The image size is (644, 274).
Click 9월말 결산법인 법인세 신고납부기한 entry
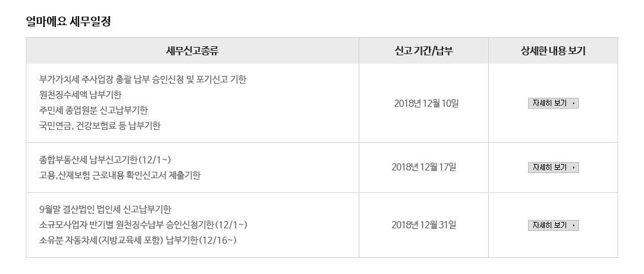point(105,210)
